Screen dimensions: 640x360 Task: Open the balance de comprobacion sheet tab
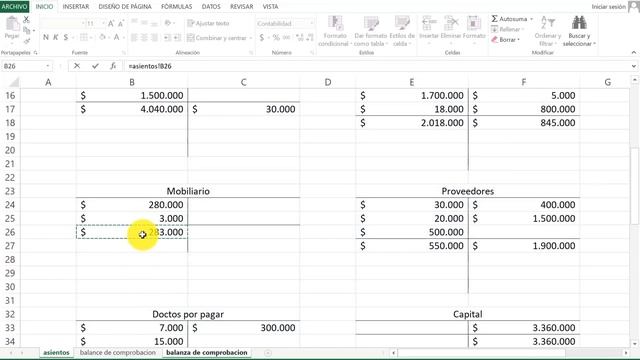118,352
